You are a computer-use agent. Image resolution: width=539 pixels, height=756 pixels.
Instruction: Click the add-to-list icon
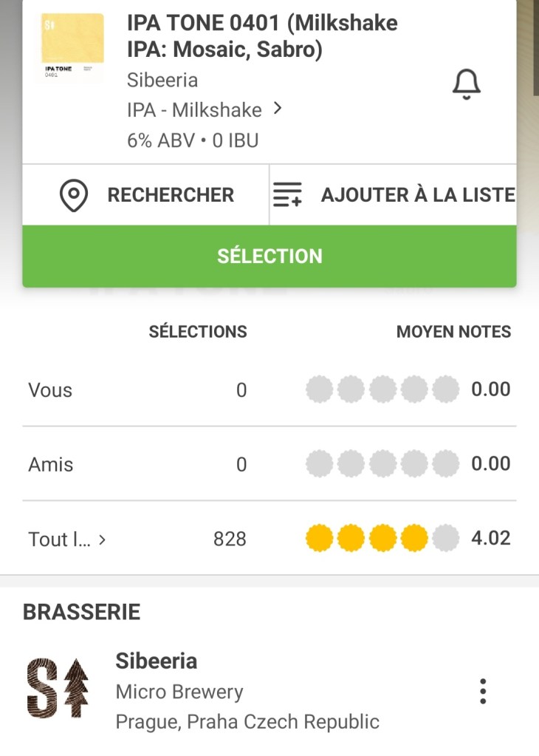point(288,195)
